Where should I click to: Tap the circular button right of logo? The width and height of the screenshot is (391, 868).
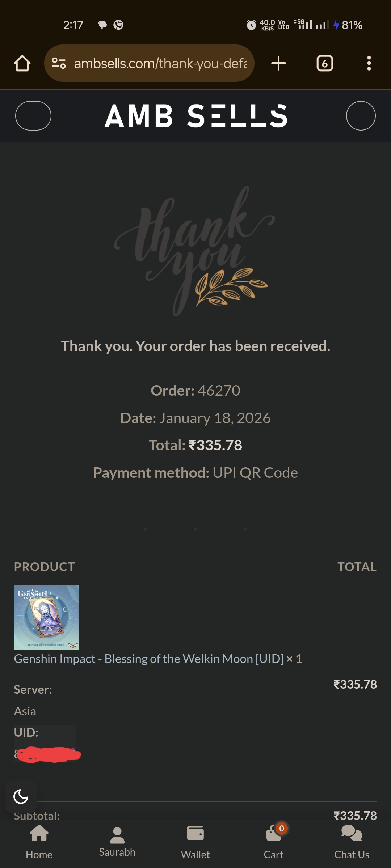click(361, 116)
